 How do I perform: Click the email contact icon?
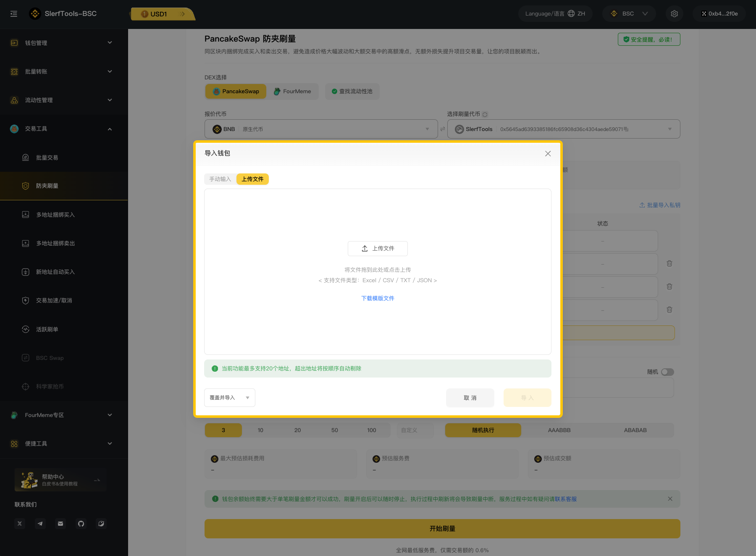60,524
